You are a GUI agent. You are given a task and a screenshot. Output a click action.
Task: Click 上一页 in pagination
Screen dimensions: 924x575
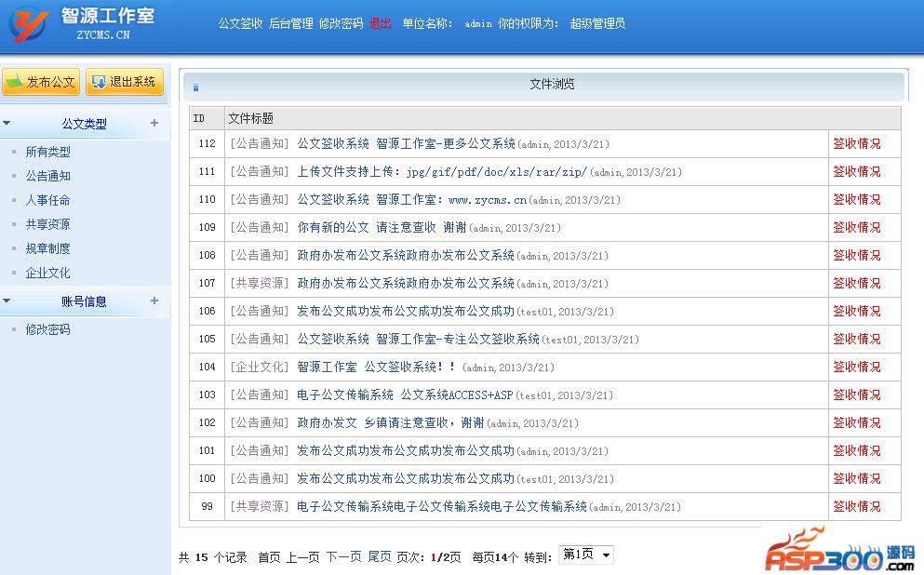[303, 557]
